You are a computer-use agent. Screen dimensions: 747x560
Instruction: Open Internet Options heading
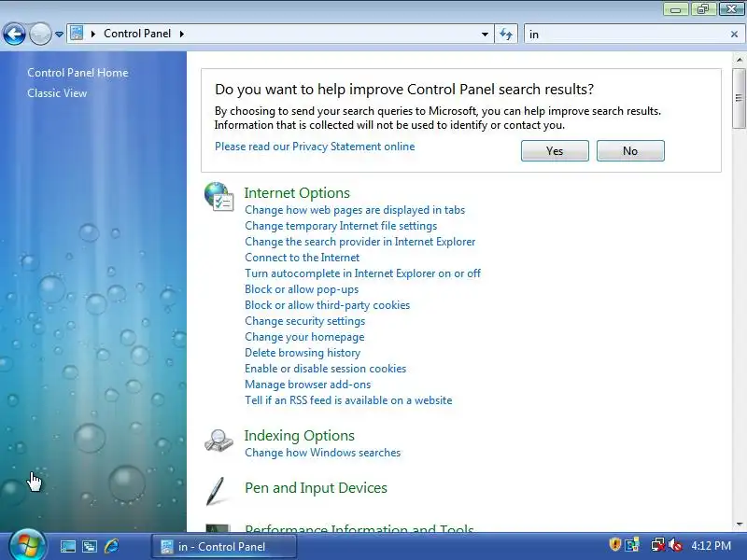297,193
